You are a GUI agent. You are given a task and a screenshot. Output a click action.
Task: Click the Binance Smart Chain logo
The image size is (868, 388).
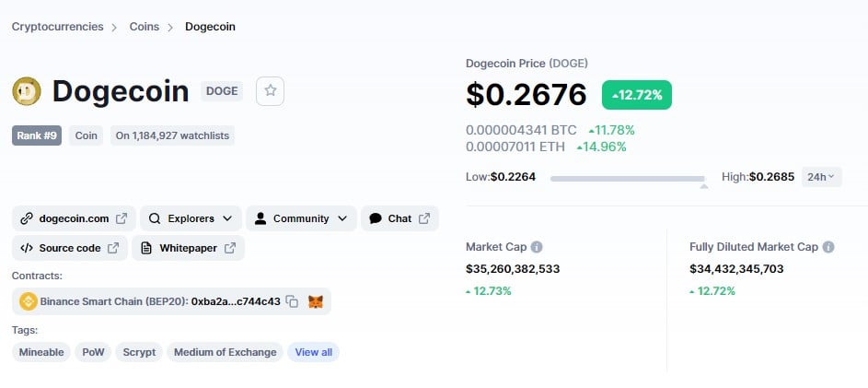(28, 301)
